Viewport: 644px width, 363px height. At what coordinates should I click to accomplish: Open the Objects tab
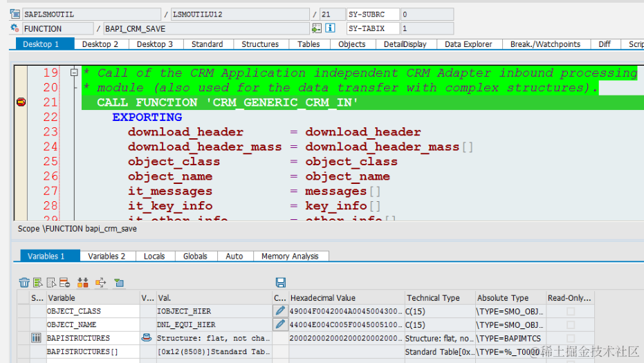tap(352, 44)
